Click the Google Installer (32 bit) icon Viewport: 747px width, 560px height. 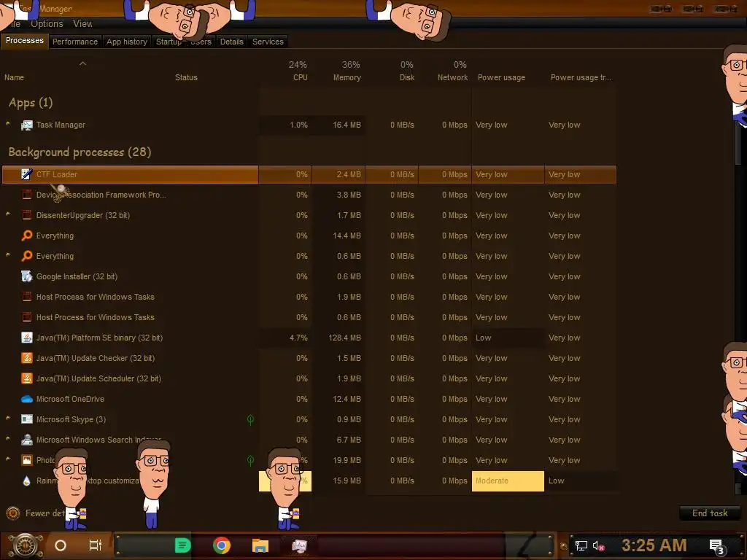coord(27,276)
